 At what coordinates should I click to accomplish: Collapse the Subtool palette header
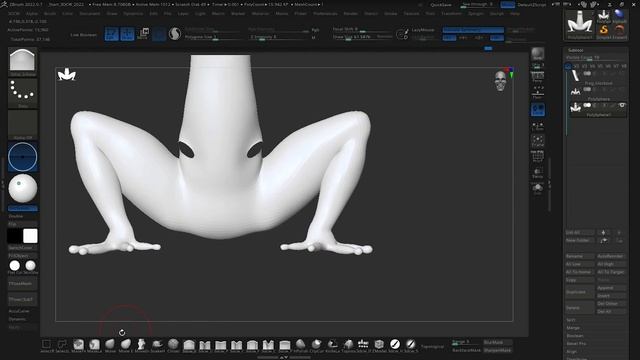pos(576,50)
